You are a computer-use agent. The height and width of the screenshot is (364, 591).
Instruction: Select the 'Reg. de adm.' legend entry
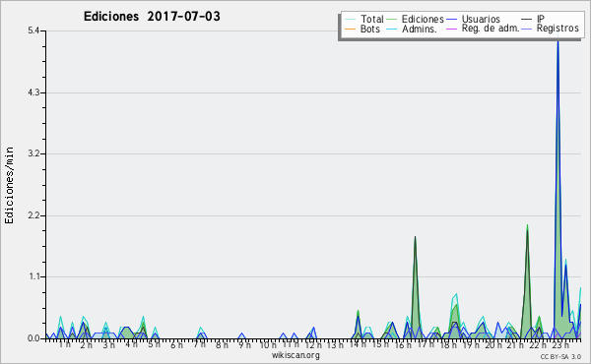(x=491, y=29)
